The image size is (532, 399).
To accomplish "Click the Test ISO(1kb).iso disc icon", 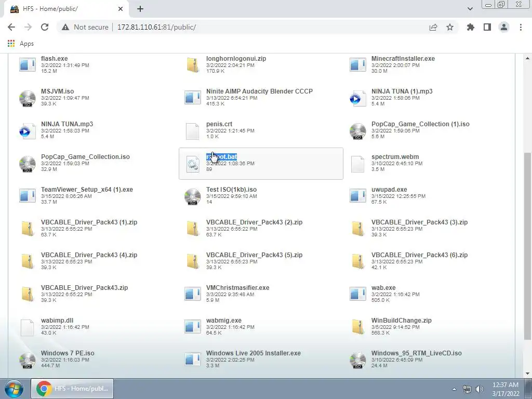I will tap(193, 197).
